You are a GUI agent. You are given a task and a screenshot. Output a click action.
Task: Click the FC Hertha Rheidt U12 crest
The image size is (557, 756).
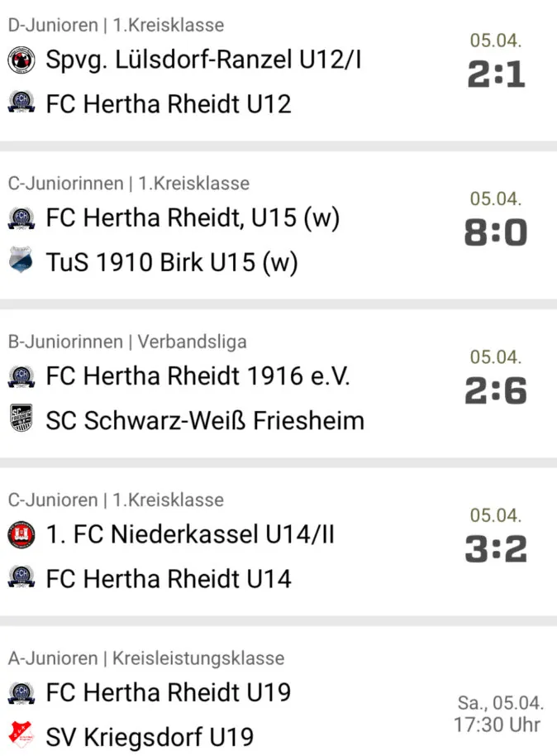21,103
